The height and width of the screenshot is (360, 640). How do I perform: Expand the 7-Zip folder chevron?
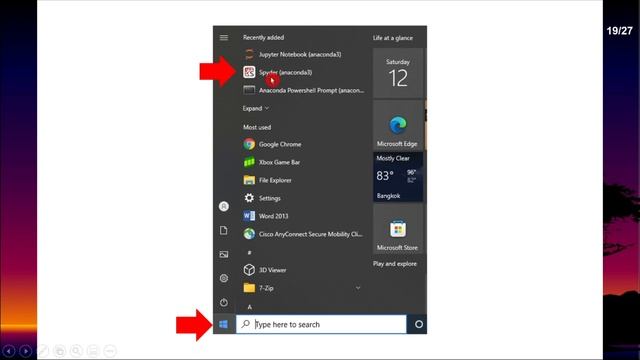pos(358,288)
